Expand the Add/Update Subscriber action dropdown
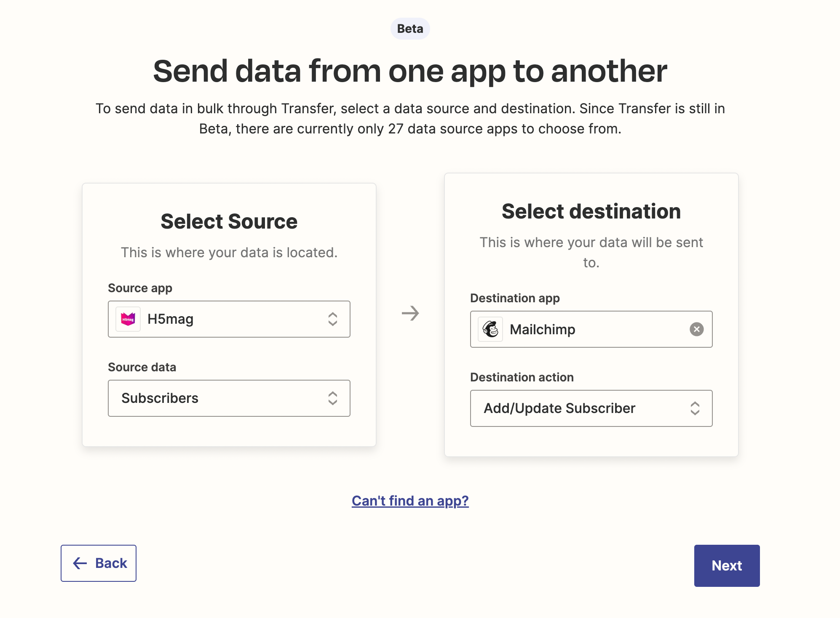 pyautogui.click(x=591, y=408)
